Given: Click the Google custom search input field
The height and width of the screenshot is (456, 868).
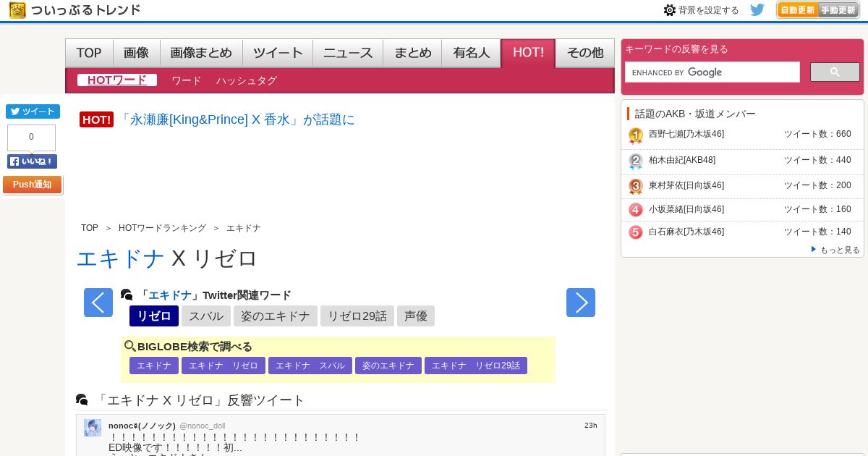Looking at the screenshot, I should 712,72.
